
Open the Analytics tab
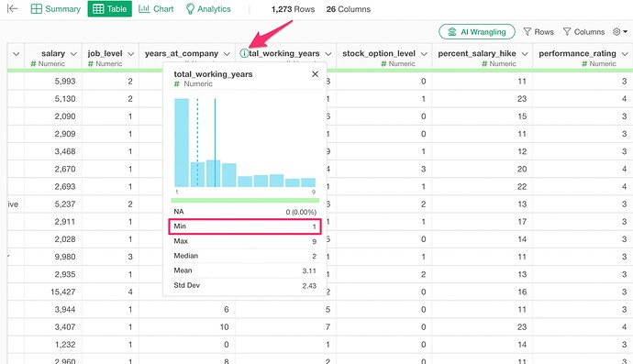tap(208, 9)
